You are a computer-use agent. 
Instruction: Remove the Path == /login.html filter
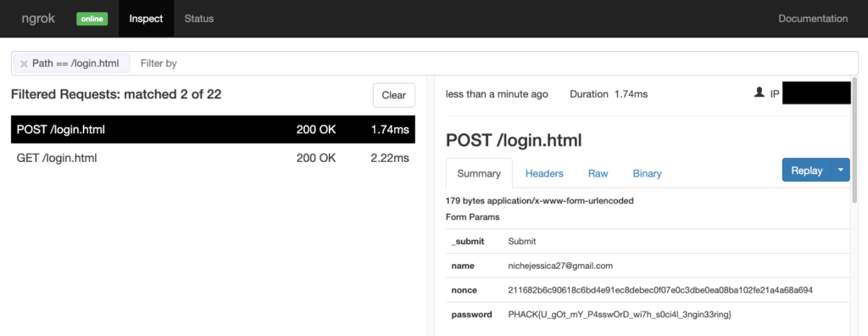tap(24, 64)
